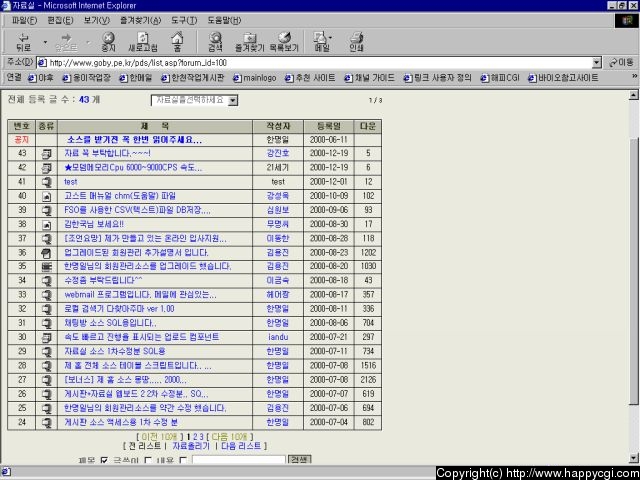This screenshot has height=480, width=640.
Task: Go back with the 뒤로 toolbar button
Action: [x=24, y=42]
